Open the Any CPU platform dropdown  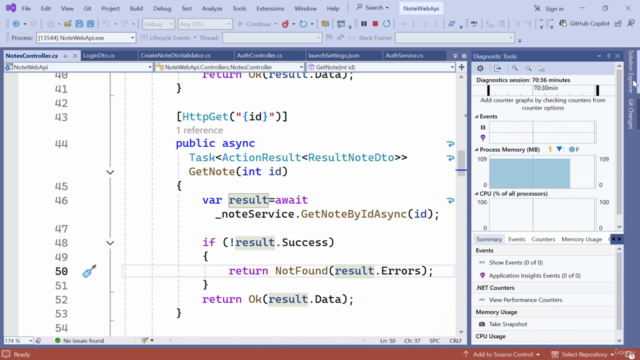(205, 24)
